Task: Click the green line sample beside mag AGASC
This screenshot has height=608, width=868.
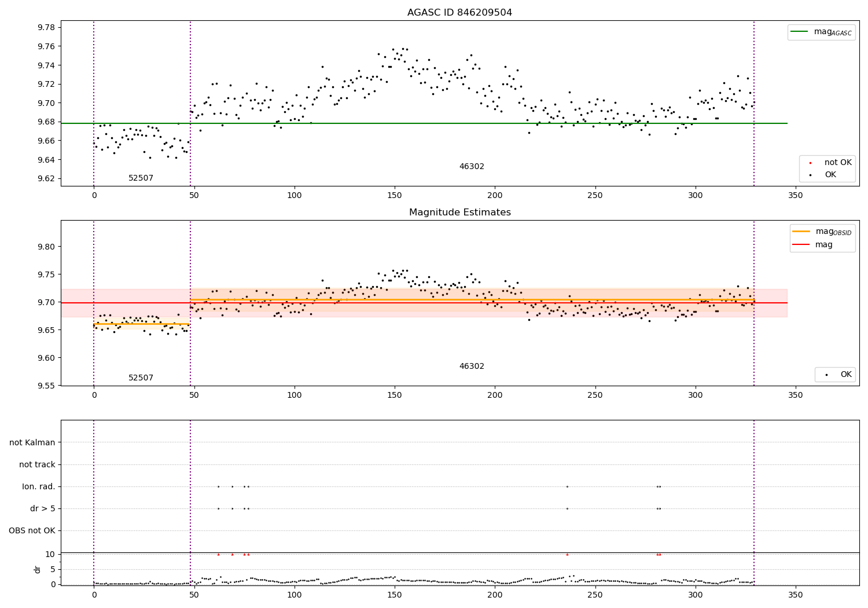Action: (x=800, y=32)
